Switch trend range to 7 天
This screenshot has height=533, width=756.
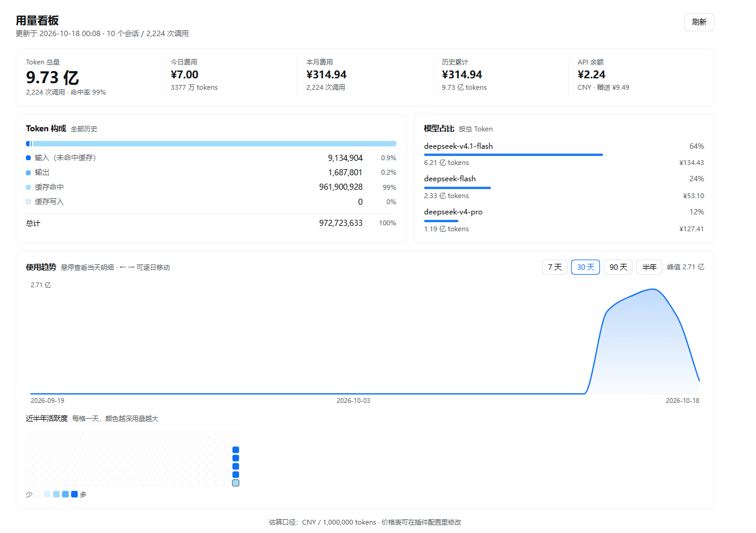coord(555,267)
